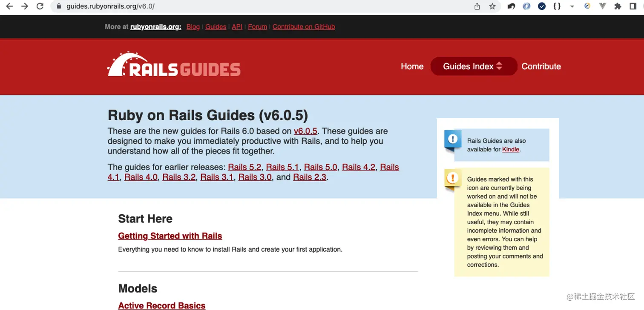Open the curly braces extension

click(557, 6)
